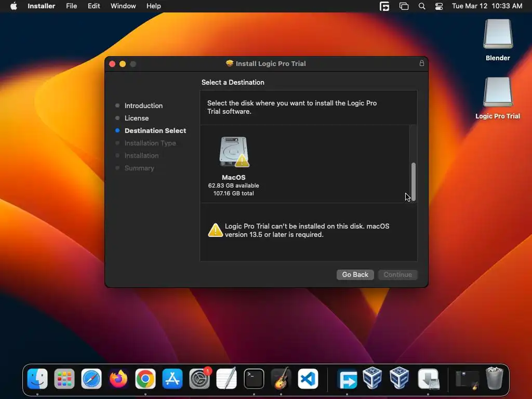Select the MacOS disk icon

point(234,152)
